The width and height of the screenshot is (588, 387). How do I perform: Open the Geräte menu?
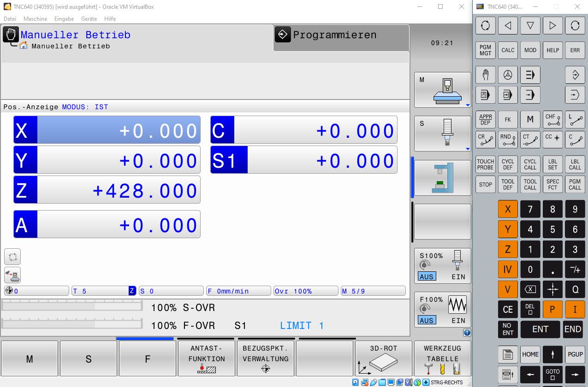tap(89, 19)
